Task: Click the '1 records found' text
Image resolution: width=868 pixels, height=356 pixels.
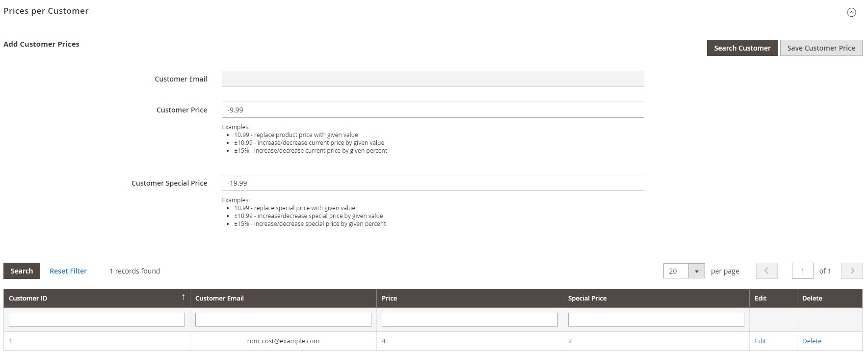Action: 134,271
